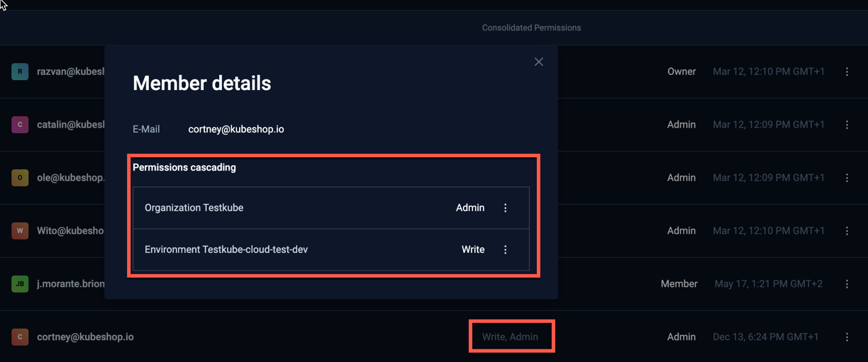The height and width of the screenshot is (362, 868).
Task: Open three-dot menu for Wito's row
Action: pyautogui.click(x=847, y=231)
